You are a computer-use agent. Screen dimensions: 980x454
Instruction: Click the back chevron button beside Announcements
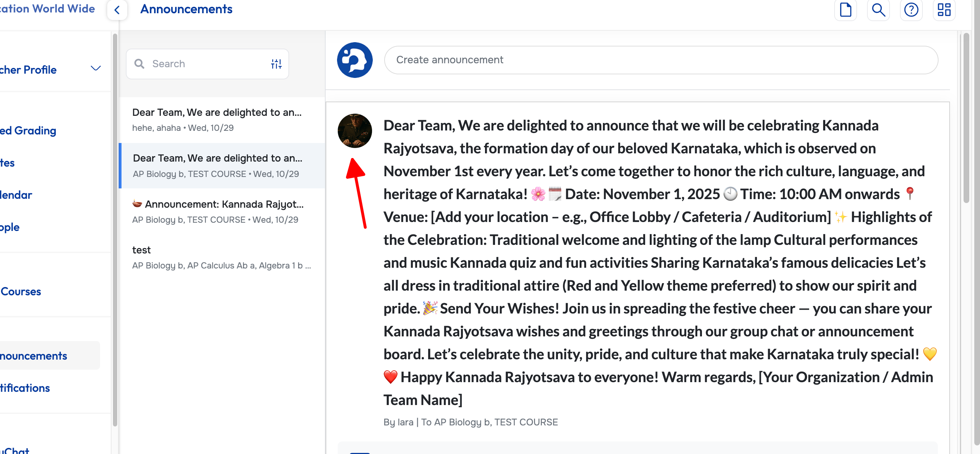(x=117, y=10)
